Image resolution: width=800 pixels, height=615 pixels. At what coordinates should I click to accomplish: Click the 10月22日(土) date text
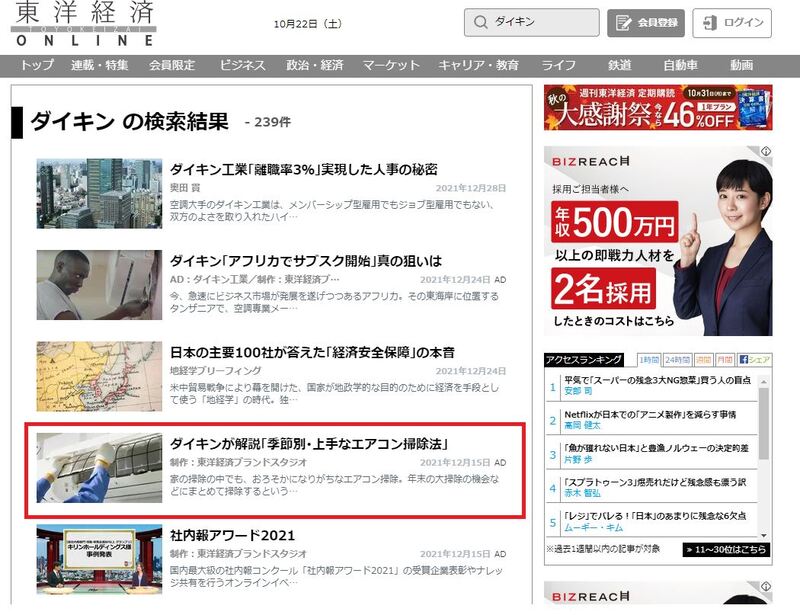coord(308,24)
